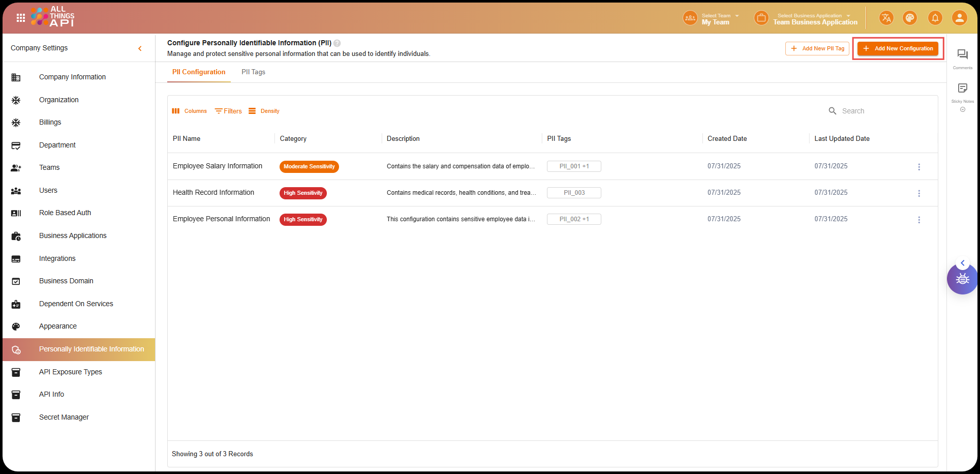Viewport: 980px width, 474px height.
Task: Open the theme palette icon
Action: 909,18
